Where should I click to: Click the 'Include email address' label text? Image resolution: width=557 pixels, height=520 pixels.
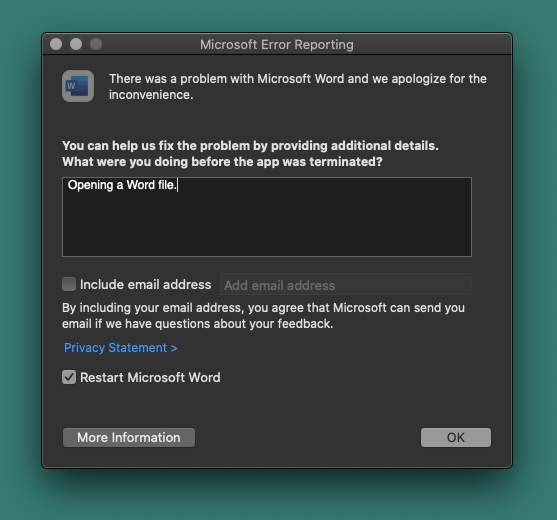[146, 285]
